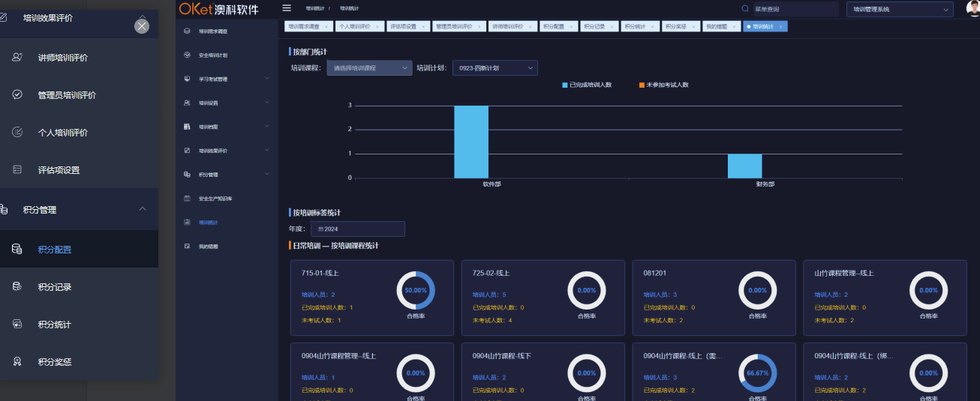This screenshot has height=401, width=980.
Task: Click the search magnifier icon
Action: pyautogui.click(x=745, y=9)
